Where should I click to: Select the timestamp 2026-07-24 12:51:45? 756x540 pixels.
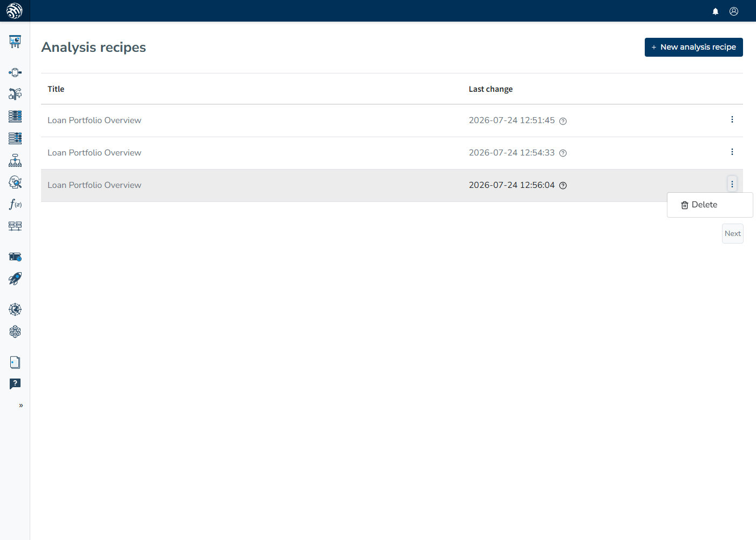[512, 120]
